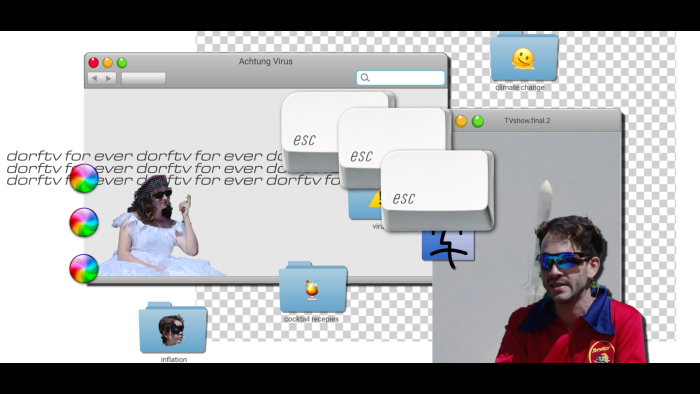700x394 pixels.
Task: Click the blank toolbar button beside navigation arrows
Action: [x=143, y=78]
